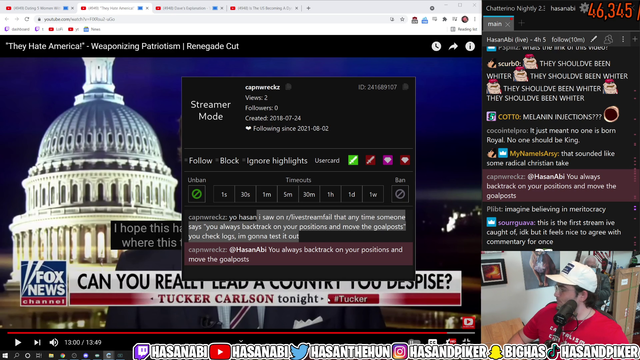Click the YouTube logo on the video
Viewport: 640px width, 360px height.
pos(468,322)
